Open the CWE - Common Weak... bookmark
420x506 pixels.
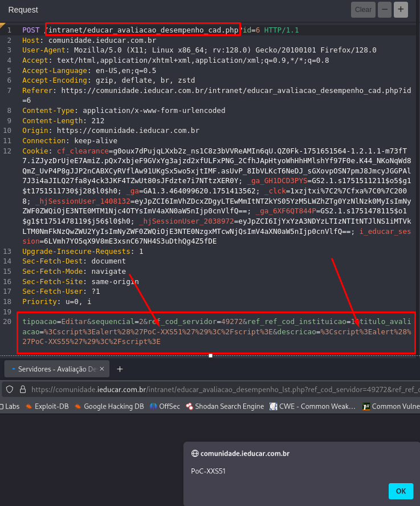(313, 406)
